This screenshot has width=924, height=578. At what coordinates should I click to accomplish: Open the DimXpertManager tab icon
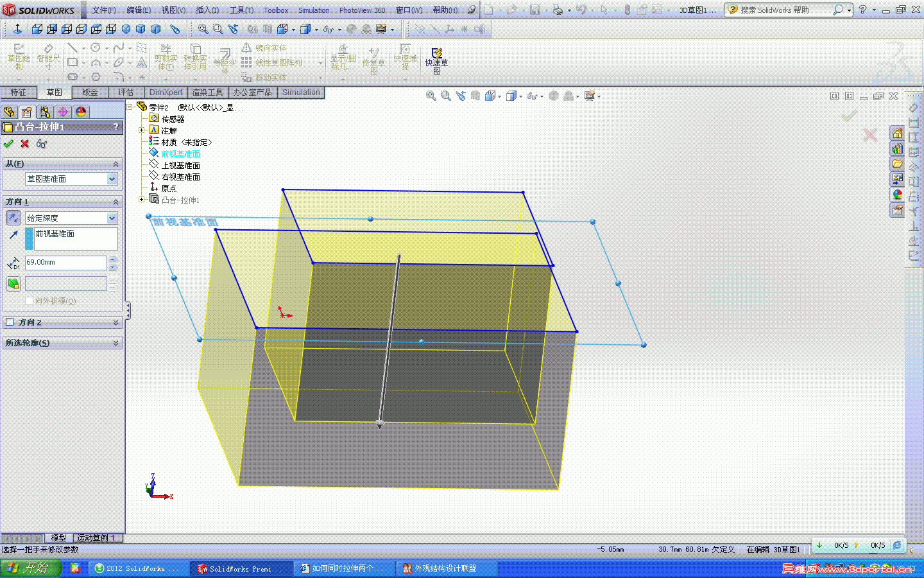point(63,112)
